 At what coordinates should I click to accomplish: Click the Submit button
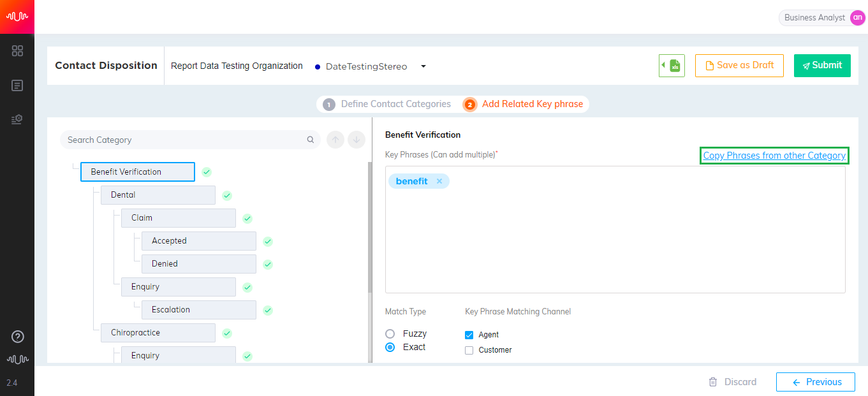(822, 65)
